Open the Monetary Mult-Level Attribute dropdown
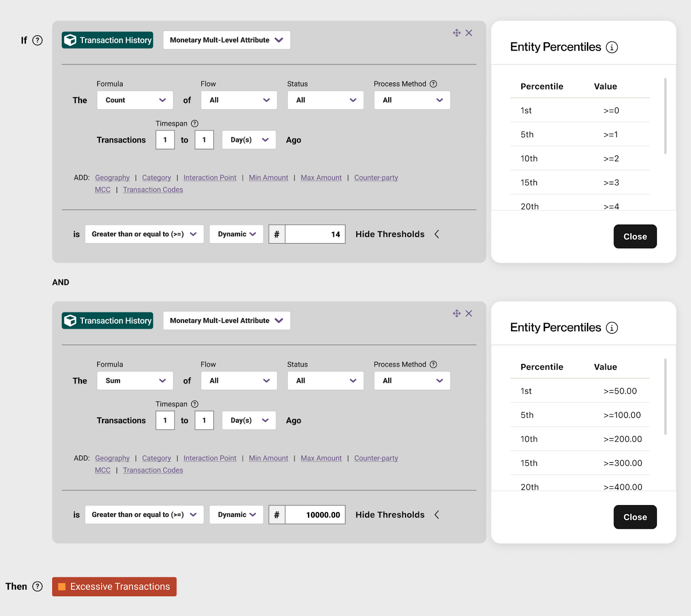 226,40
